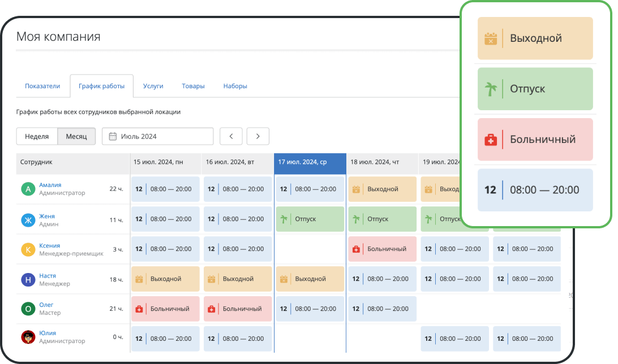Switch schedule view to Неделя
618x364 pixels.
(37, 136)
